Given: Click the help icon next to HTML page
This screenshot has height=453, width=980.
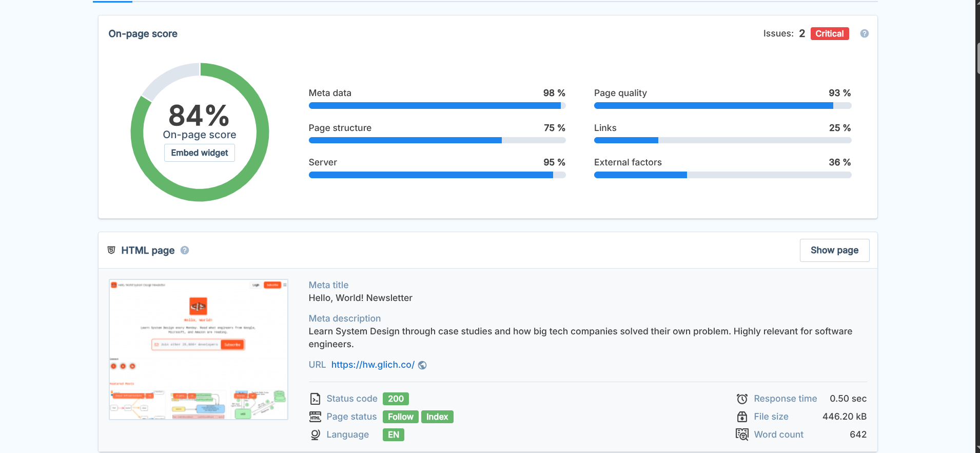Looking at the screenshot, I should coord(185,250).
